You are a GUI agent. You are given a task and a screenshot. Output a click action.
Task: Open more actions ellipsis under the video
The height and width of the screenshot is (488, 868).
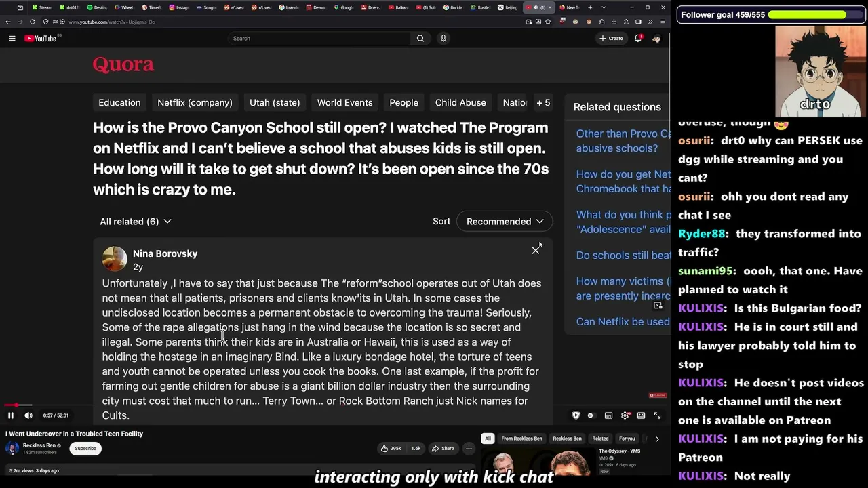point(469,448)
